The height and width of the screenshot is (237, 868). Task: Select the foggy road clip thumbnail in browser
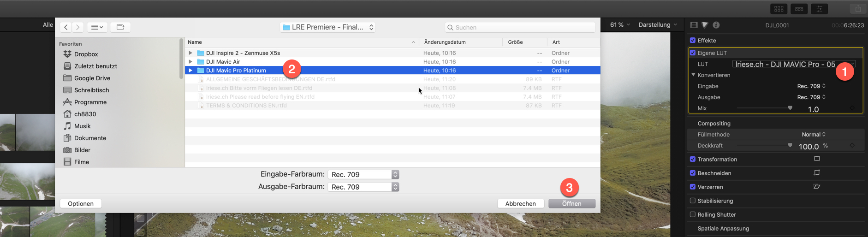coord(27,181)
